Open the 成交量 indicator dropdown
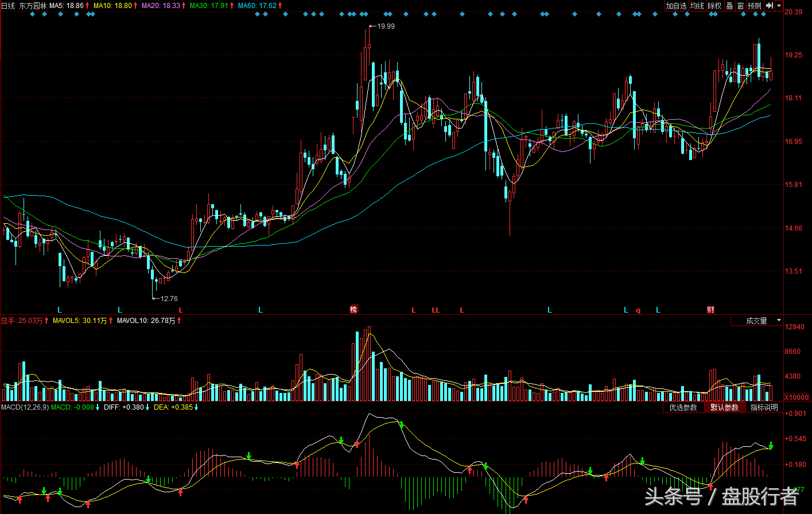 [757, 321]
